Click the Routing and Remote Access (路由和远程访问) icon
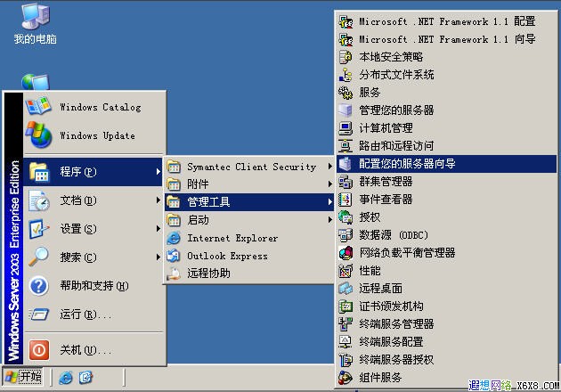The width and height of the screenshot is (561, 392). pos(346,146)
